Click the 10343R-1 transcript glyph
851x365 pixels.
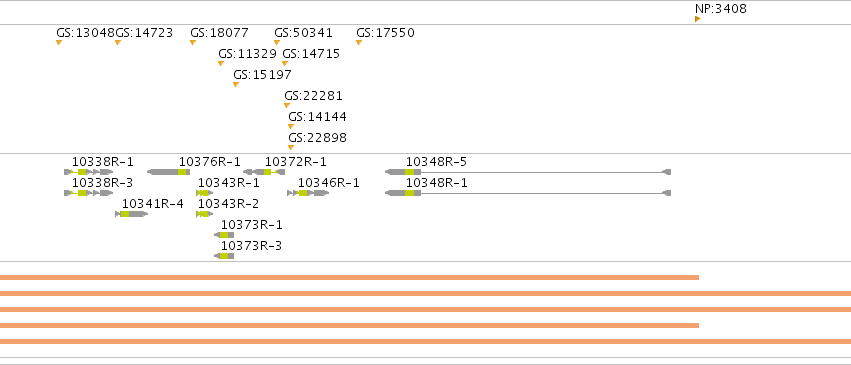click(205, 193)
